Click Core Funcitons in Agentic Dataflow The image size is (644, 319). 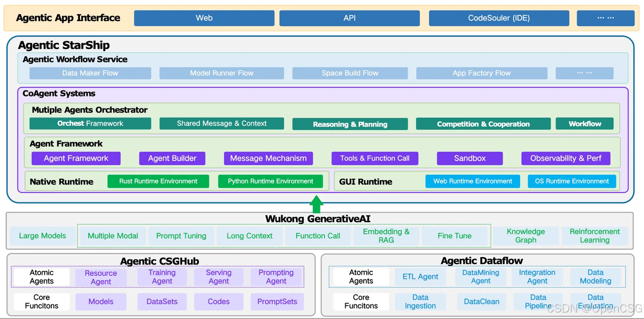point(361,301)
